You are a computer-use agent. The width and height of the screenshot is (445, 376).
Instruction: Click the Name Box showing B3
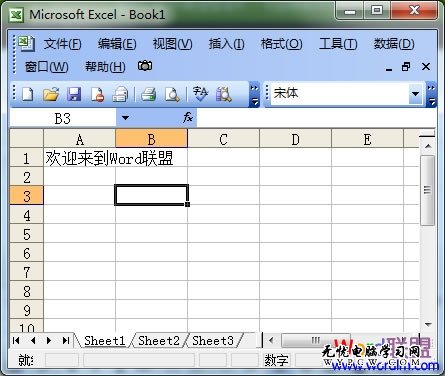coord(63,118)
